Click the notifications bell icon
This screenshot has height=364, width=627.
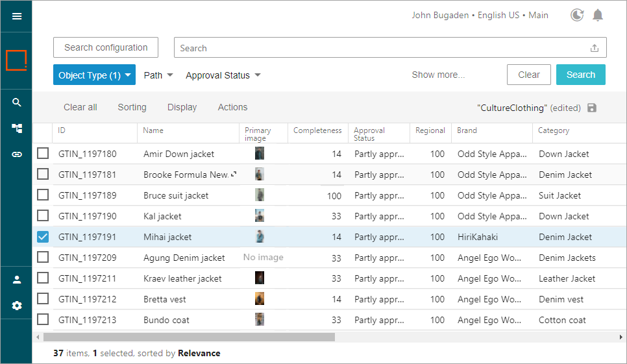point(598,15)
